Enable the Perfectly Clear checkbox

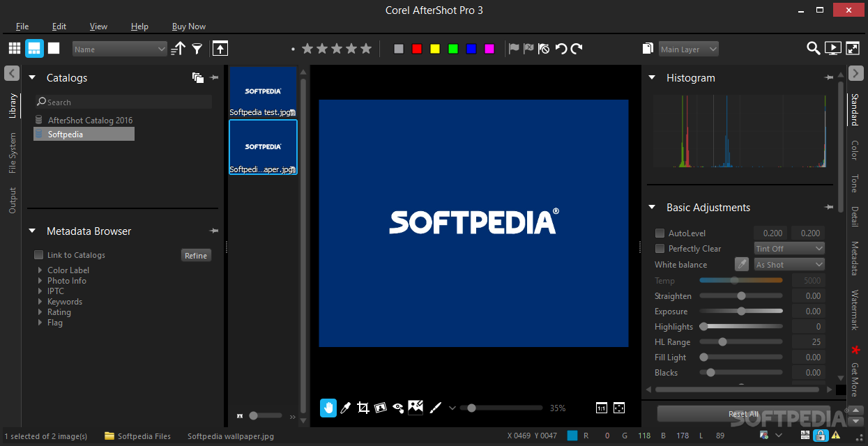[660, 248]
